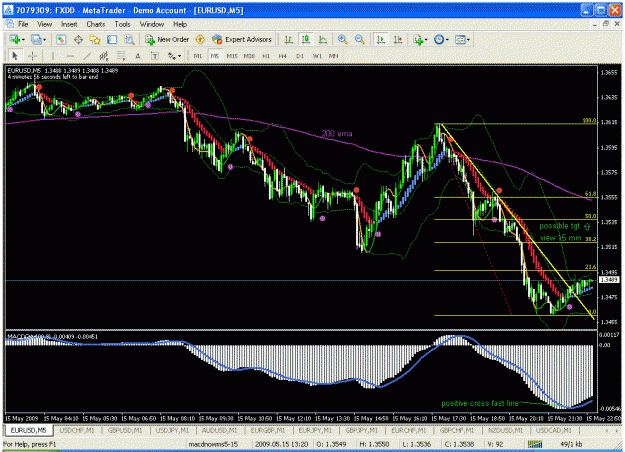625x452 pixels.
Task: Open the Indicators list icon
Action: pyautogui.click(x=418, y=39)
